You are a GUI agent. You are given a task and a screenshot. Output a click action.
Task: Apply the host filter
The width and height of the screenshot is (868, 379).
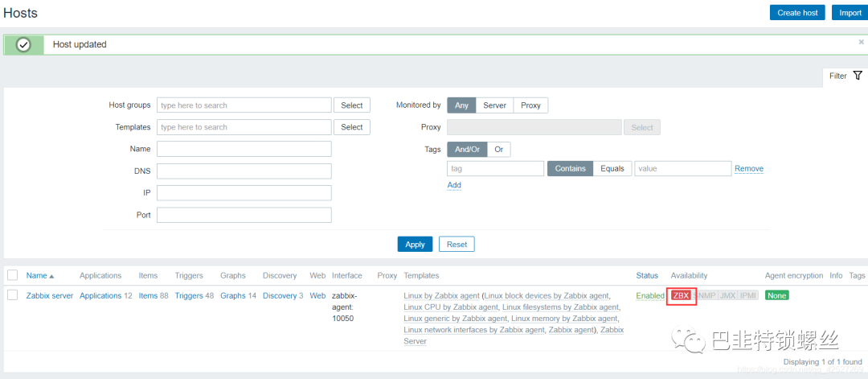tap(415, 245)
